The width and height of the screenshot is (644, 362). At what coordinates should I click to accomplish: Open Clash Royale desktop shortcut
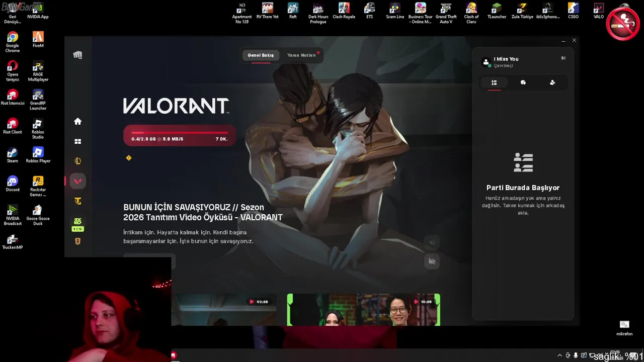pyautogui.click(x=344, y=11)
